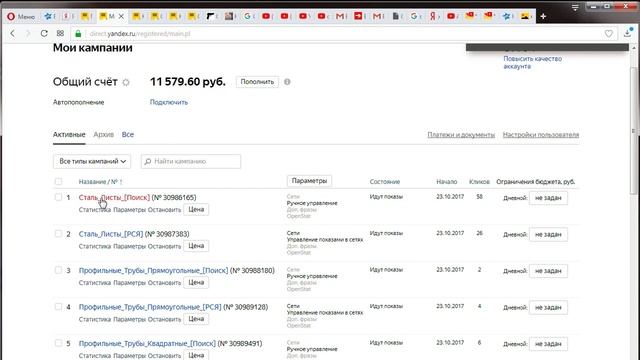This screenshot has width=640, height=360.
Task: Click settings gear next to Общий счёт
Action: (126, 82)
